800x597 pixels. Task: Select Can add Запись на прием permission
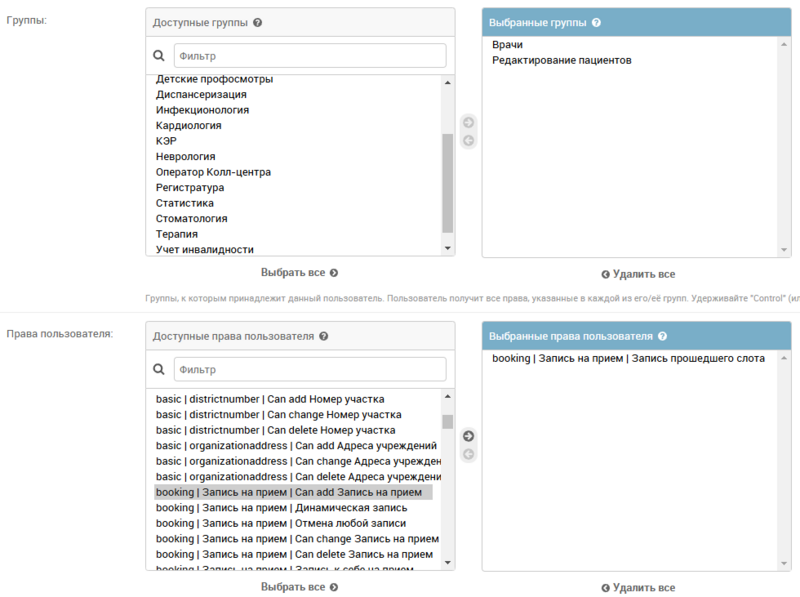click(293, 492)
